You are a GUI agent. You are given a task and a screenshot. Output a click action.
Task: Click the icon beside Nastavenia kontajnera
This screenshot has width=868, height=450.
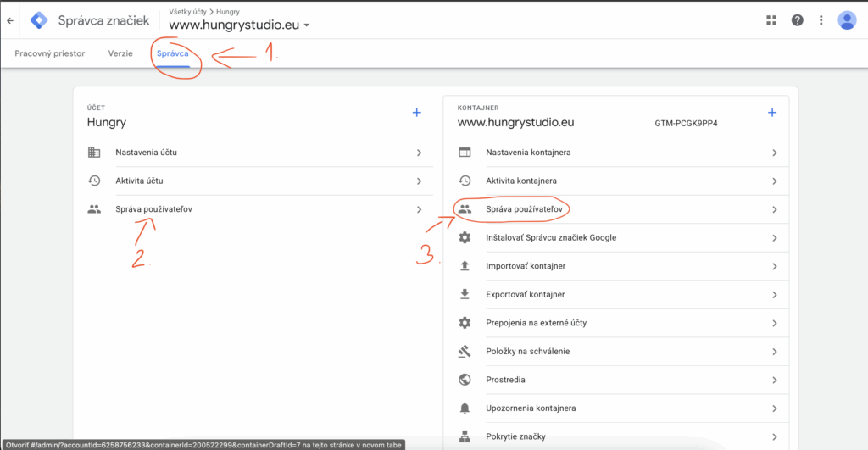click(465, 153)
